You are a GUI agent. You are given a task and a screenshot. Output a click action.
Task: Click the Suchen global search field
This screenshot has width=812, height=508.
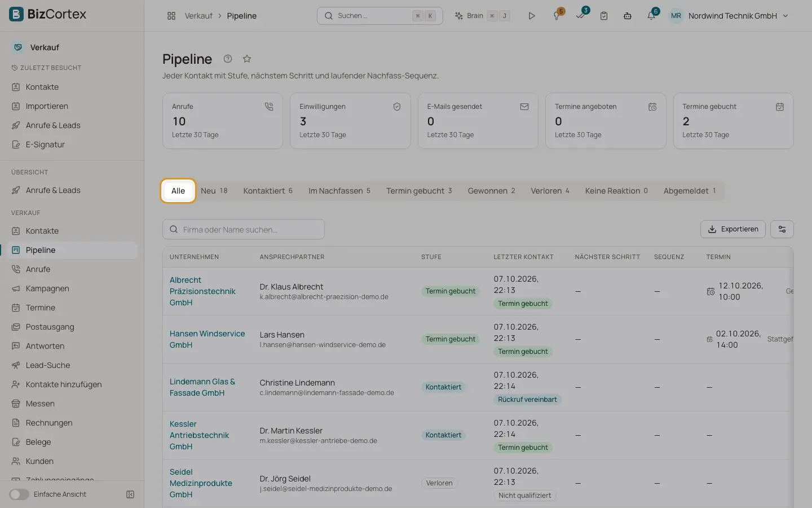[379, 16]
